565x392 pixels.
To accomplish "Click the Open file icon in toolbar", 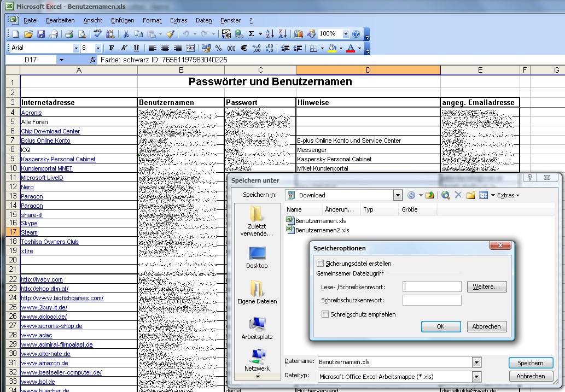I will pos(28,34).
